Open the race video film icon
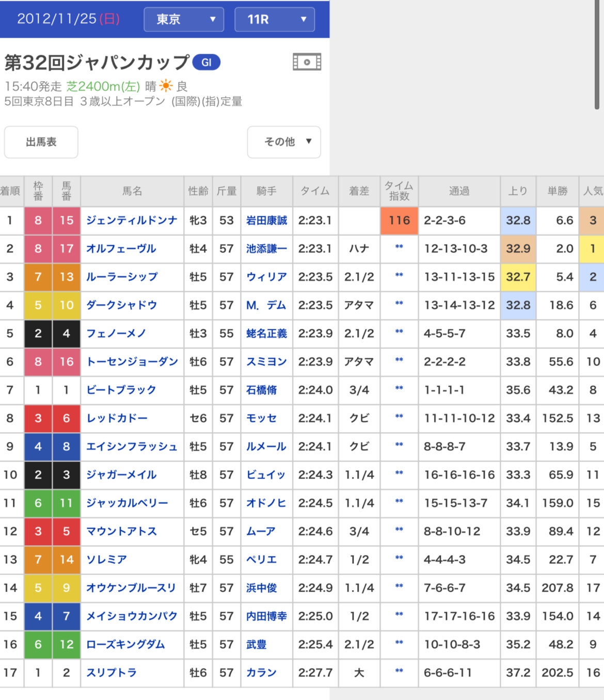The width and height of the screenshot is (604, 700). [307, 62]
